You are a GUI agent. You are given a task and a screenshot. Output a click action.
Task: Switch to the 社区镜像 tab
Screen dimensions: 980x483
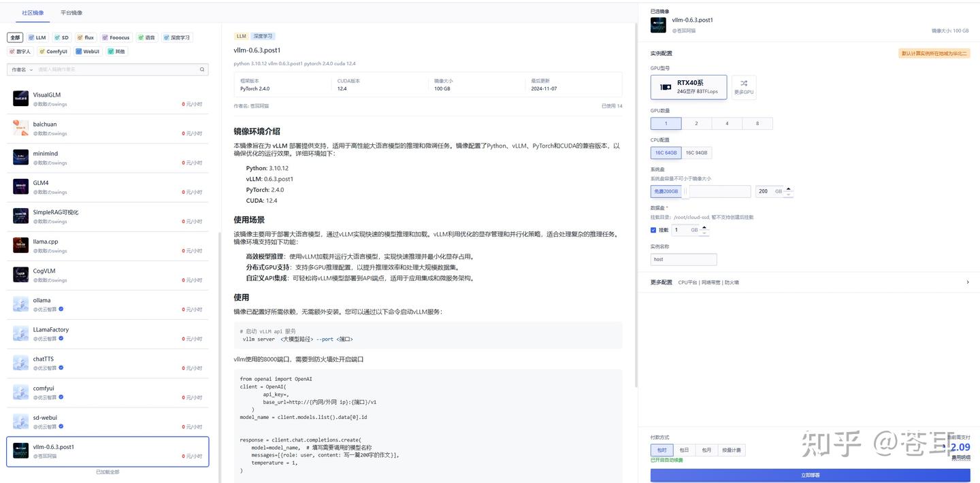pyautogui.click(x=33, y=13)
